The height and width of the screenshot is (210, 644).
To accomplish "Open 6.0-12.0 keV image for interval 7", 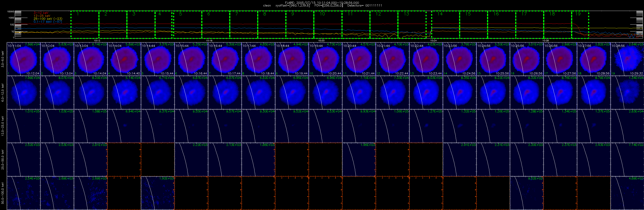I will 225,92.
